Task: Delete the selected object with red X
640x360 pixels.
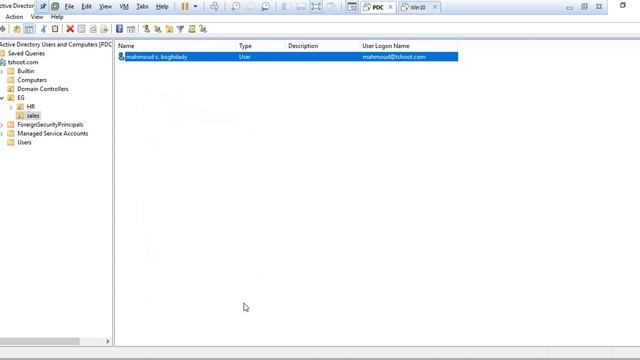Action: pos(70,29)
